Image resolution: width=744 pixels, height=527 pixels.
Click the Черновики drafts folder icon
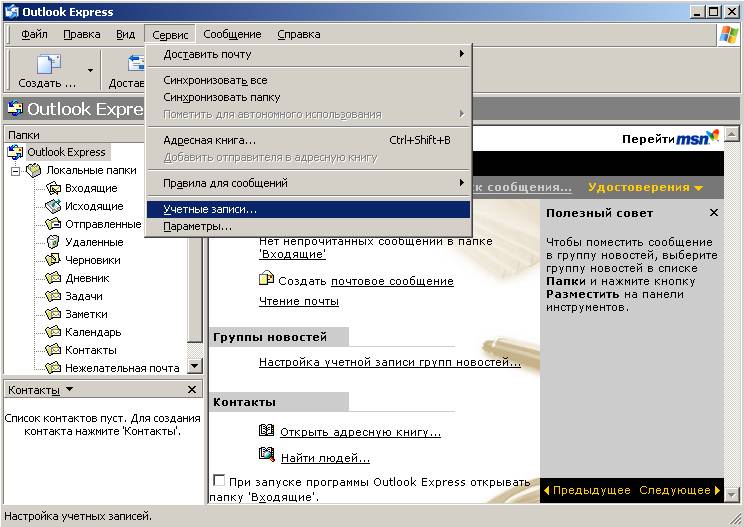click(53, 260)
